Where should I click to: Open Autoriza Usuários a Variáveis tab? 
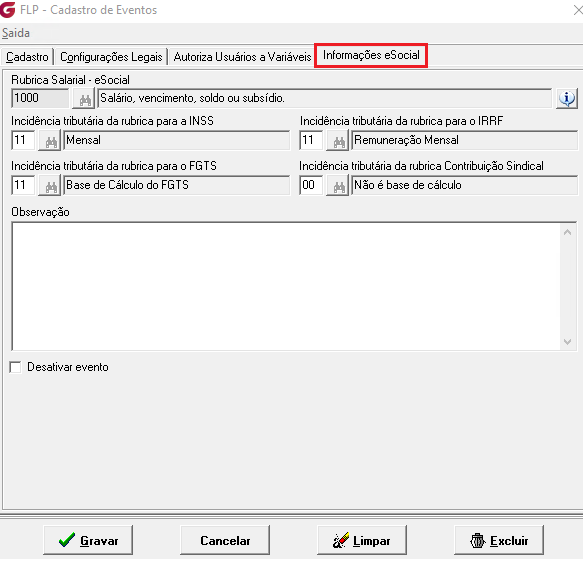click(242, 57)
